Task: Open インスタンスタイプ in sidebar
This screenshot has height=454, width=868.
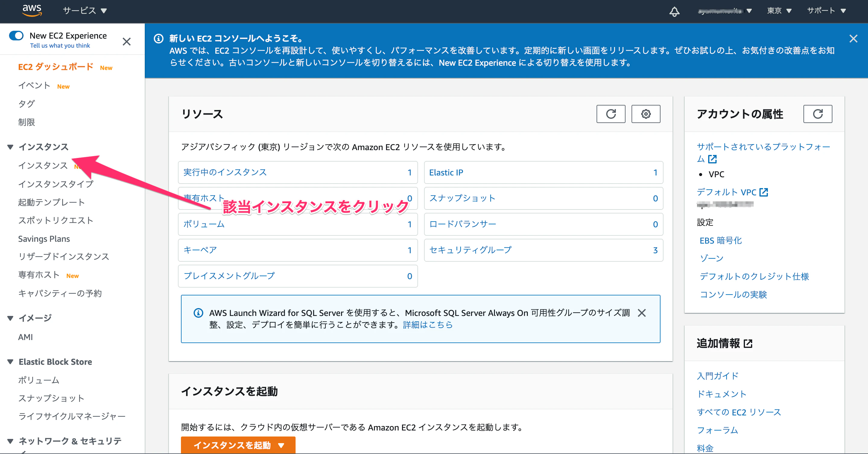Action: point(55,184)
